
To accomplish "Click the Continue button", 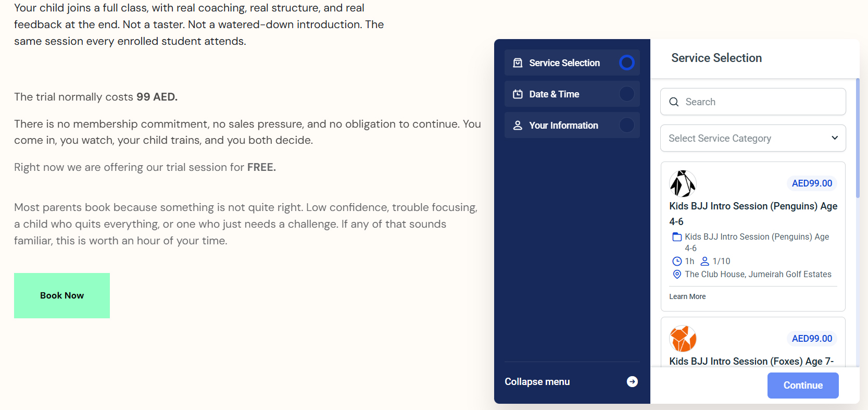I will [803, 386].
